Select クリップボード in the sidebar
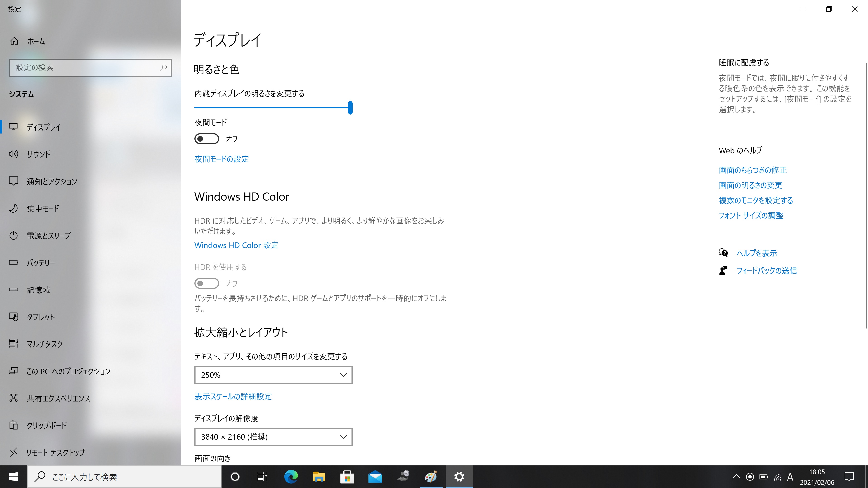Viewport: 868px width, 488px height. tap(90, 425)
